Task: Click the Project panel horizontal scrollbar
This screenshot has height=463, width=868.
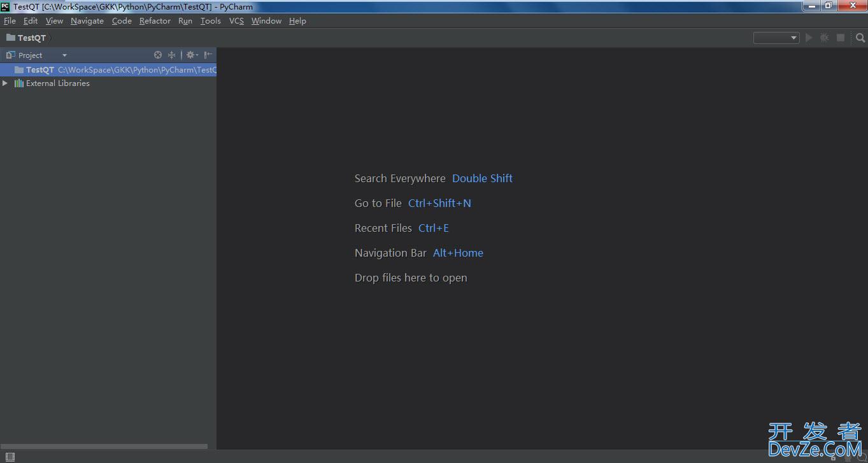Action: point(104,446)
